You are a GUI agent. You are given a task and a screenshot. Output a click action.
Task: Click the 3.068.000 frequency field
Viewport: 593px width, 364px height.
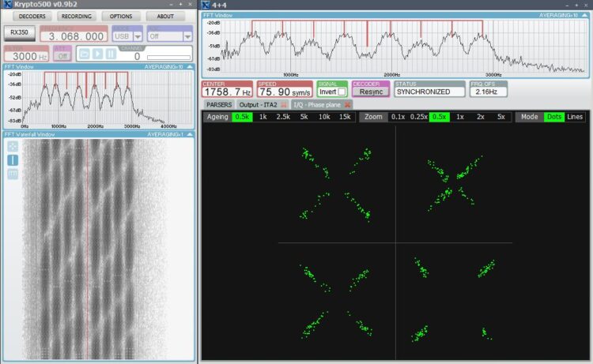[x=74, y=36]
